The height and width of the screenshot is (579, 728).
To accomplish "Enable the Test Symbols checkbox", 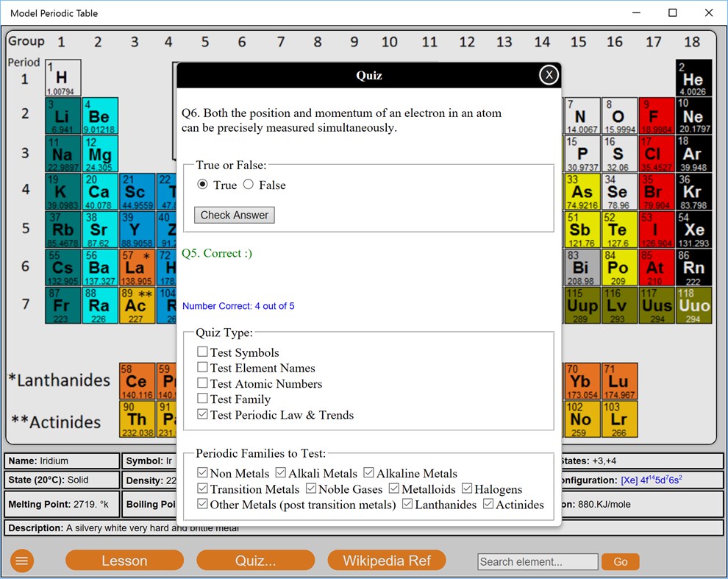I will [202, 352].
